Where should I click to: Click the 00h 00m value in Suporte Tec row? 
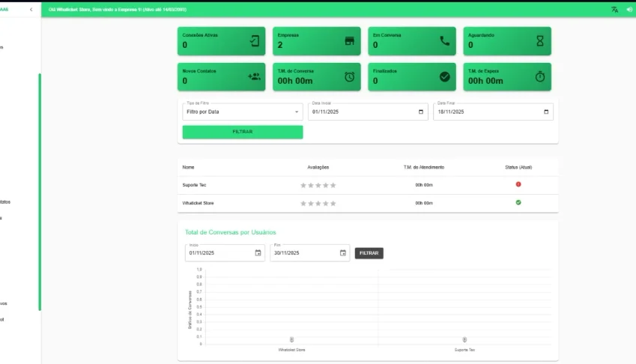424,185
